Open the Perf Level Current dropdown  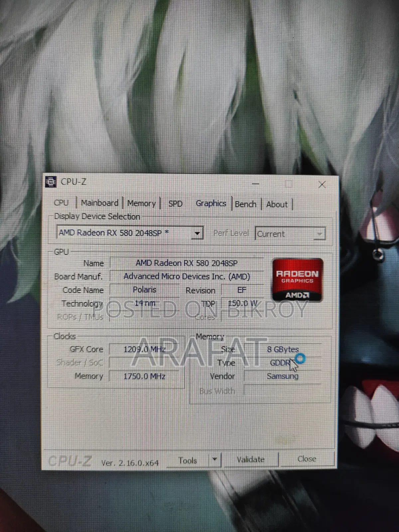[290, 234]
